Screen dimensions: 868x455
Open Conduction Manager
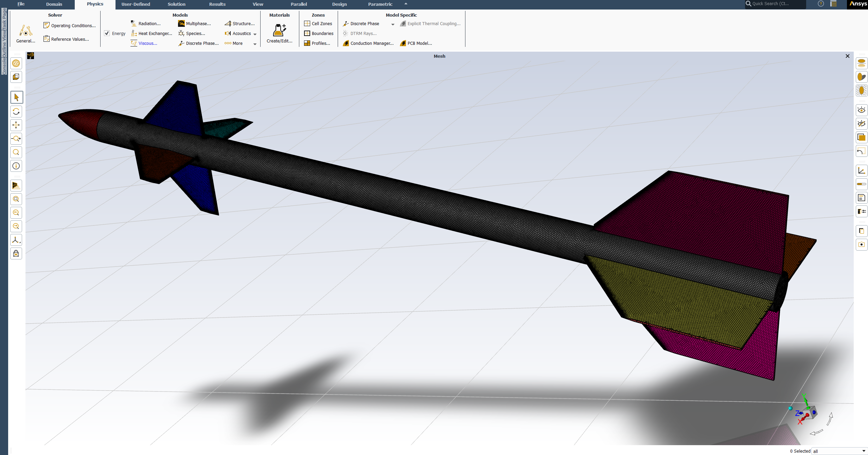[368, 43]
